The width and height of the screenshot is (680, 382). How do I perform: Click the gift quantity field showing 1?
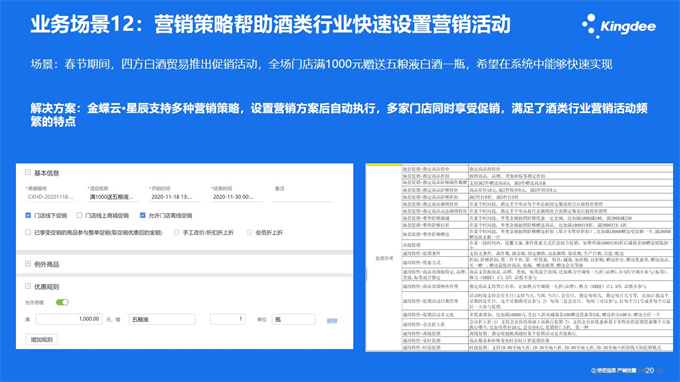pos(228,319)
